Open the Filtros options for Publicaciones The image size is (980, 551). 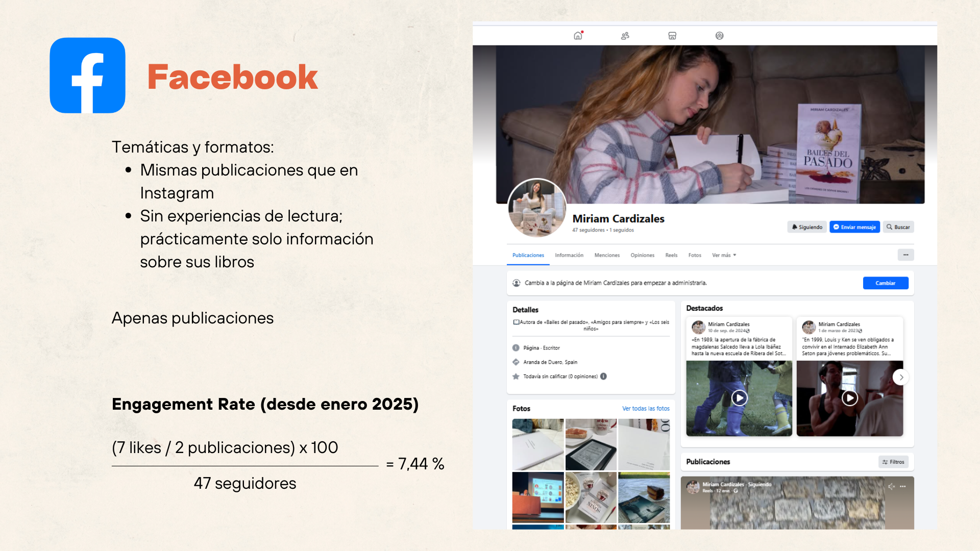[893, 462]
